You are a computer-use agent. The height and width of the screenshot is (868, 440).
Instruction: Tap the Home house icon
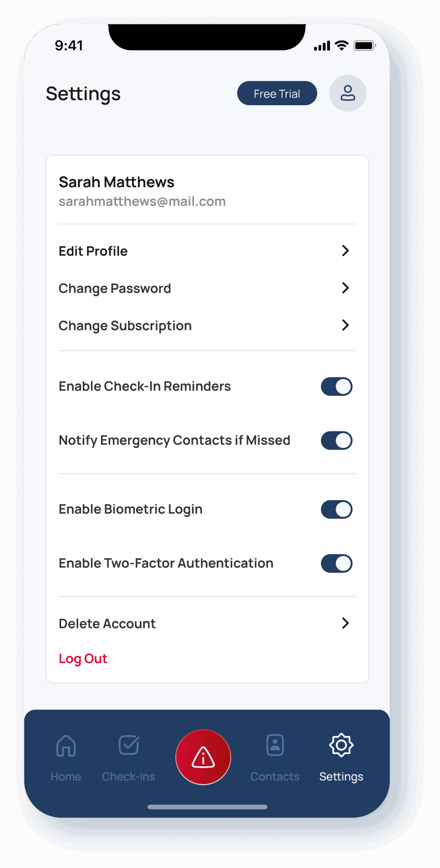[66, 746]
